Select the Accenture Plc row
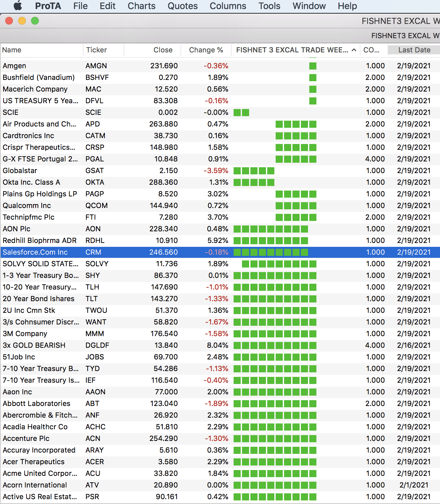The height and width of the screenshot is (504, 440). tap(220, 439)
